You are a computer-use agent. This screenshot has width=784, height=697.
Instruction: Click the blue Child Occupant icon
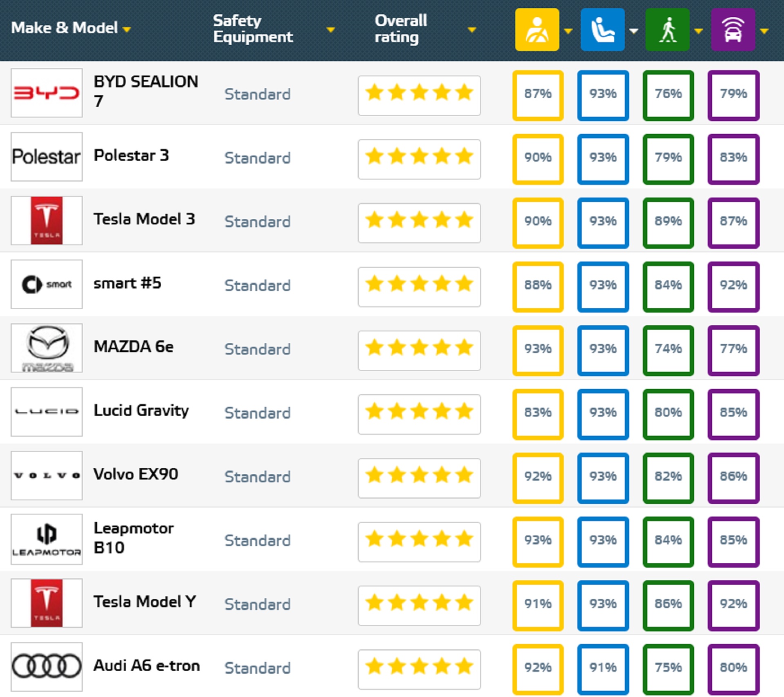(602, 30)
